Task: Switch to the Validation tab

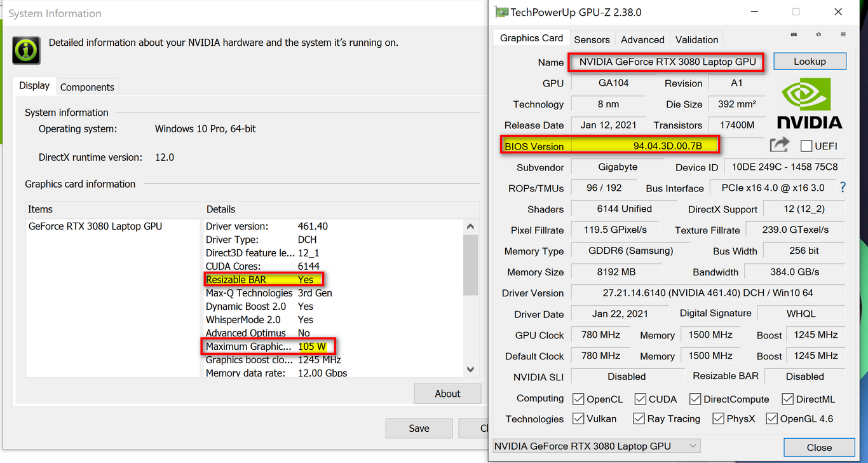Action: tap(696, 39)
